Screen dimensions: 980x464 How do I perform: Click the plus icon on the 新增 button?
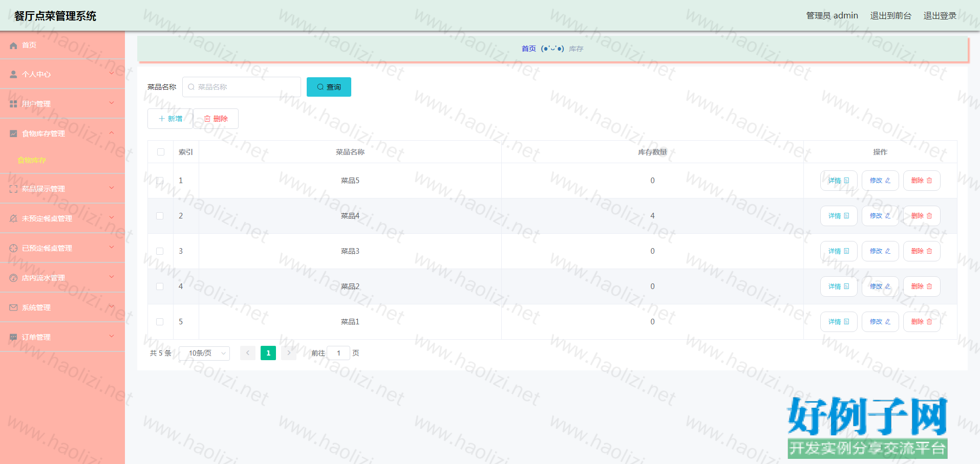[x=162, y=119]
